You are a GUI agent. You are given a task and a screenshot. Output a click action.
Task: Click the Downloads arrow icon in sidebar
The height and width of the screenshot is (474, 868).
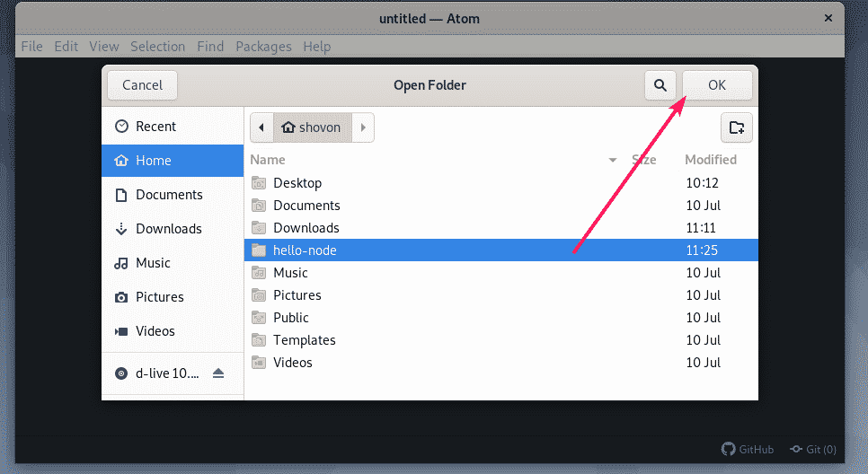click(120, 229)
